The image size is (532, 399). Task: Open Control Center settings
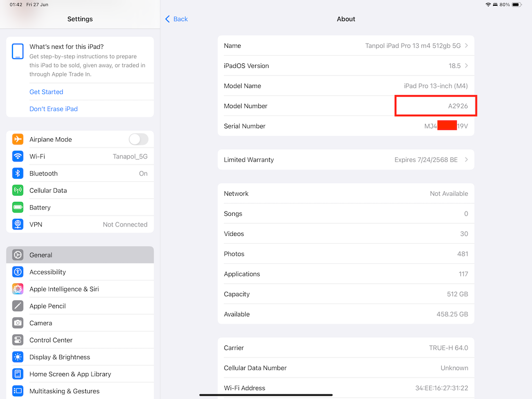[80, 340]
